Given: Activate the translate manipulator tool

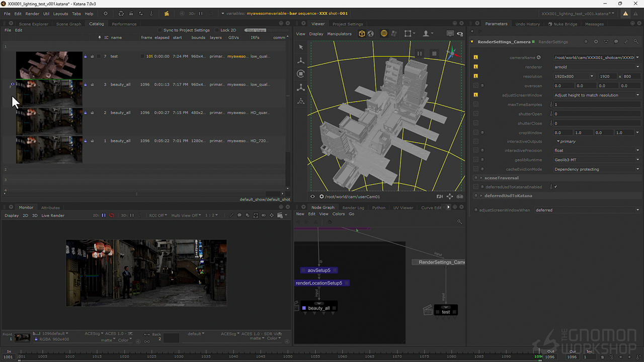Looking at the screenshot, I should tap(301, 60).
